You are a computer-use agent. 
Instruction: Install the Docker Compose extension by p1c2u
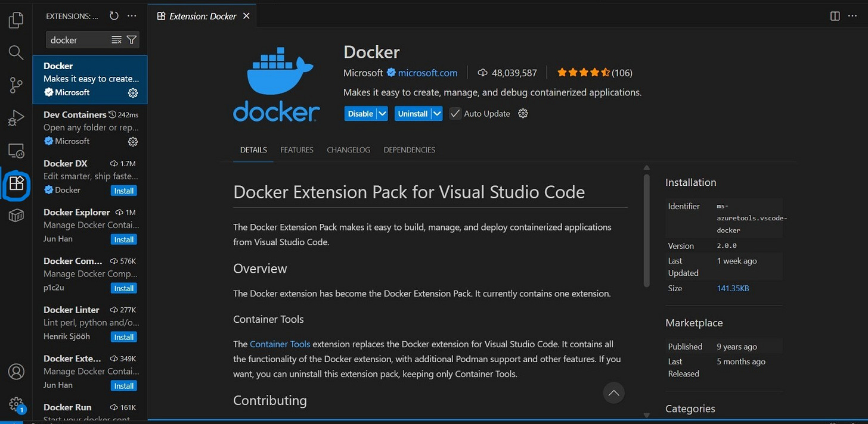coord(124,288)
